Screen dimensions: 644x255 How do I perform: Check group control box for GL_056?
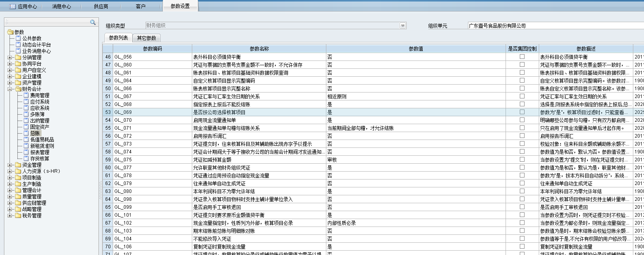[x=522, y=57]
